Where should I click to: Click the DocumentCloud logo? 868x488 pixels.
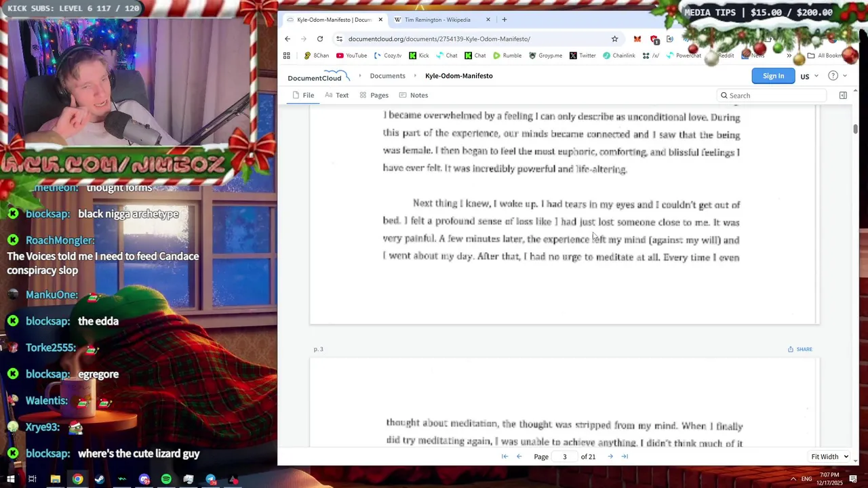(318, 76)
